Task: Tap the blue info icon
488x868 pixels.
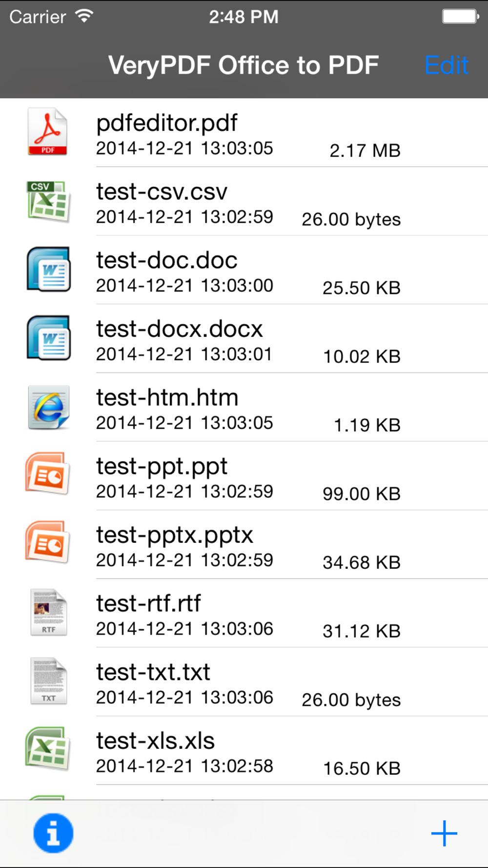Action: click(x=53, y=833)
